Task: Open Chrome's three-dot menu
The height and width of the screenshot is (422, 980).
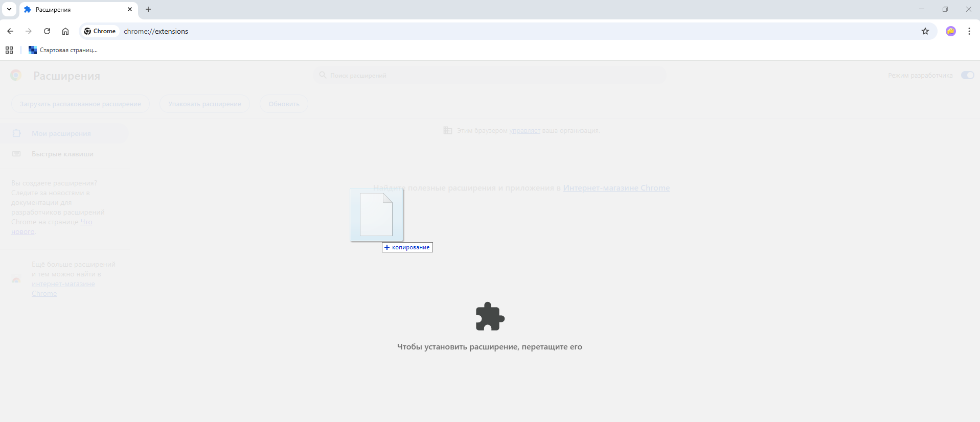Action: 969,31
